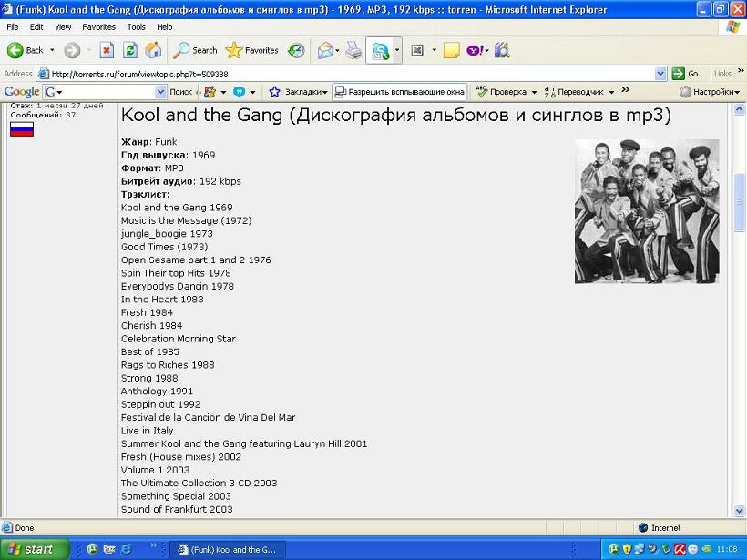Open the Mail dropdown arrow
This screenshot has width=747, height=560.
337,50
